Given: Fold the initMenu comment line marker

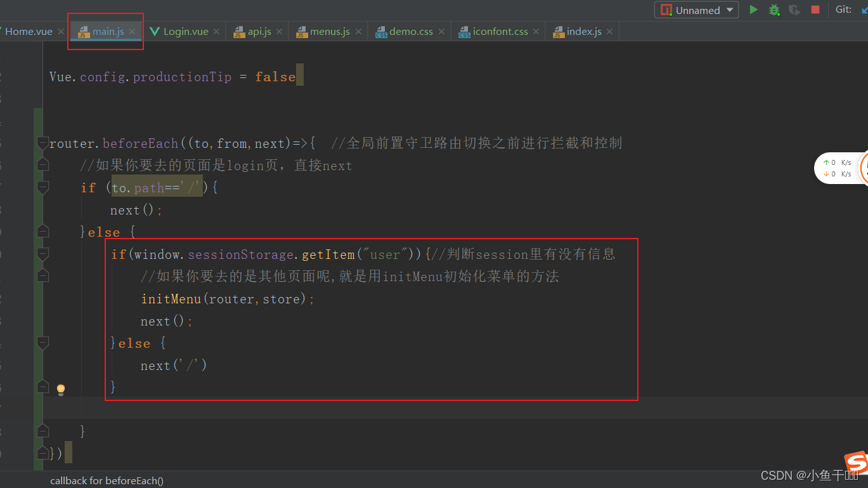Looking at the screenshot, I should (x=42, y=276).
